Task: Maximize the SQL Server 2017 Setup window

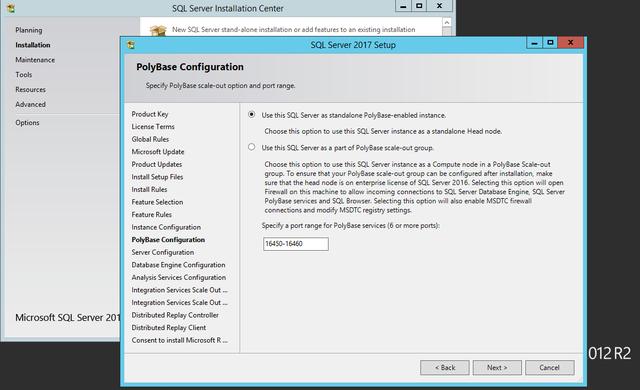Action: pyautogui.click(x=550, y=42)
